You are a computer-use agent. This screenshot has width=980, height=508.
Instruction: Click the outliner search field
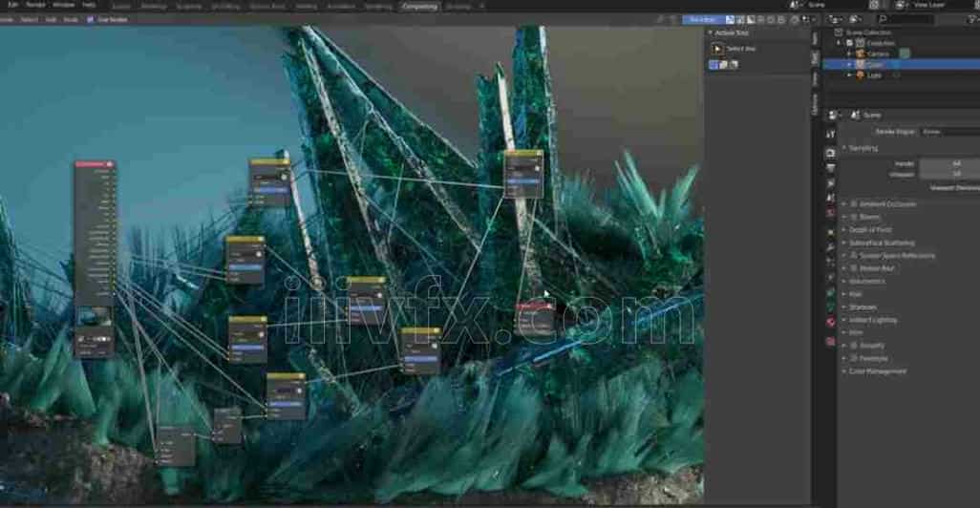(x=905, y=20)
